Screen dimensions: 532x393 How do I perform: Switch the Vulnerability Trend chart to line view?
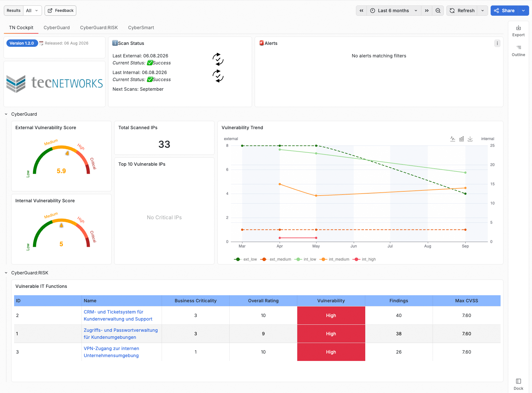452,139
